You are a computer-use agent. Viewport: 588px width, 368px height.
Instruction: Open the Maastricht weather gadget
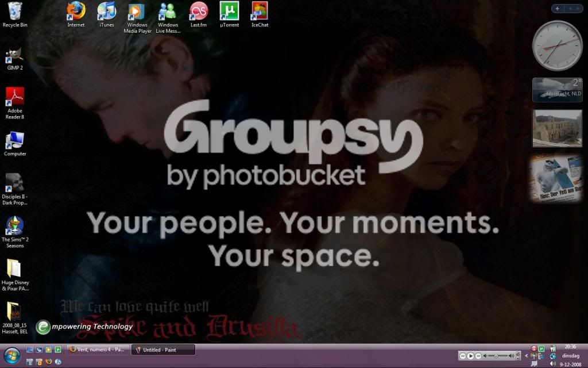coord(557,90)
